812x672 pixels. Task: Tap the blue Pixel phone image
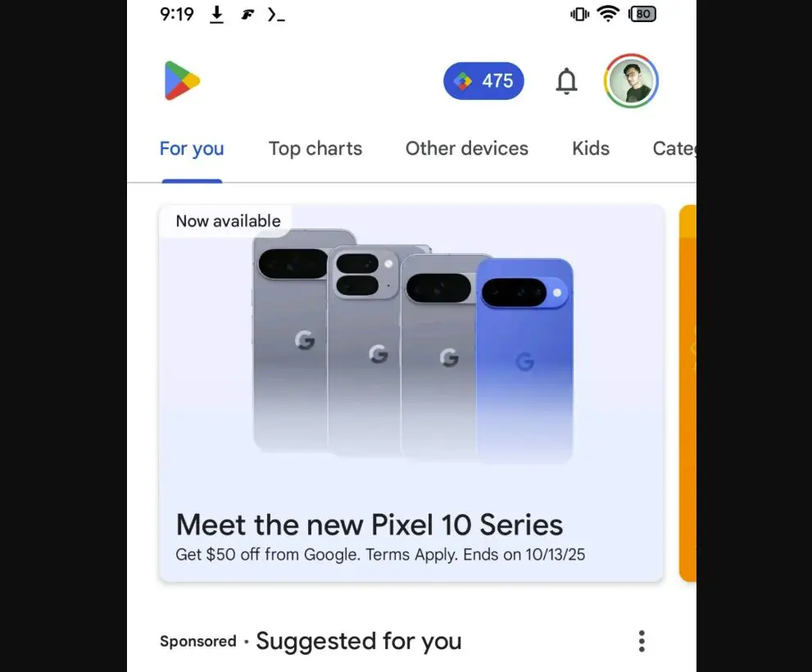click(x=524, y=361)
